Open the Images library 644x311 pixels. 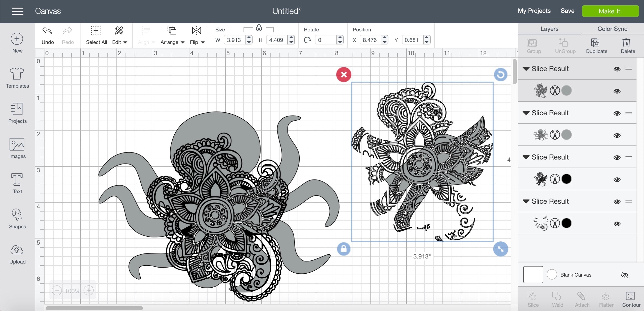coord(17,148)
